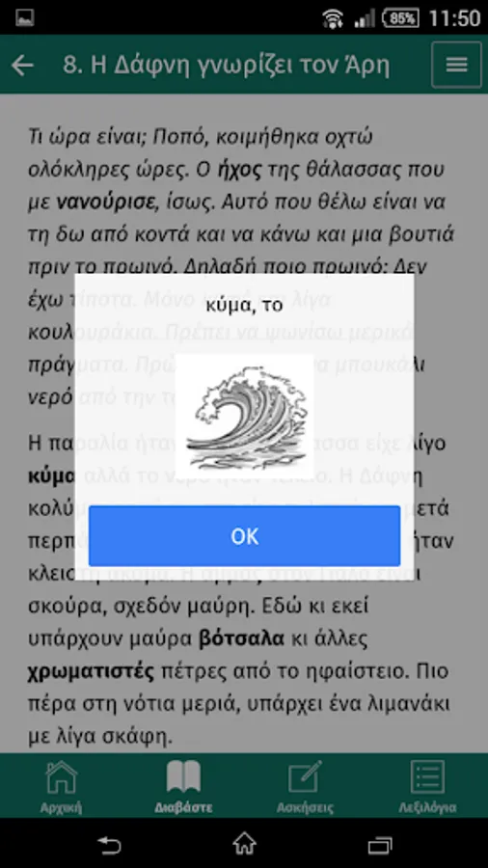488x868 pixels.
Task: Tap the Αρχική home icon
Action: pyautogui.click(x=61, y=786)
